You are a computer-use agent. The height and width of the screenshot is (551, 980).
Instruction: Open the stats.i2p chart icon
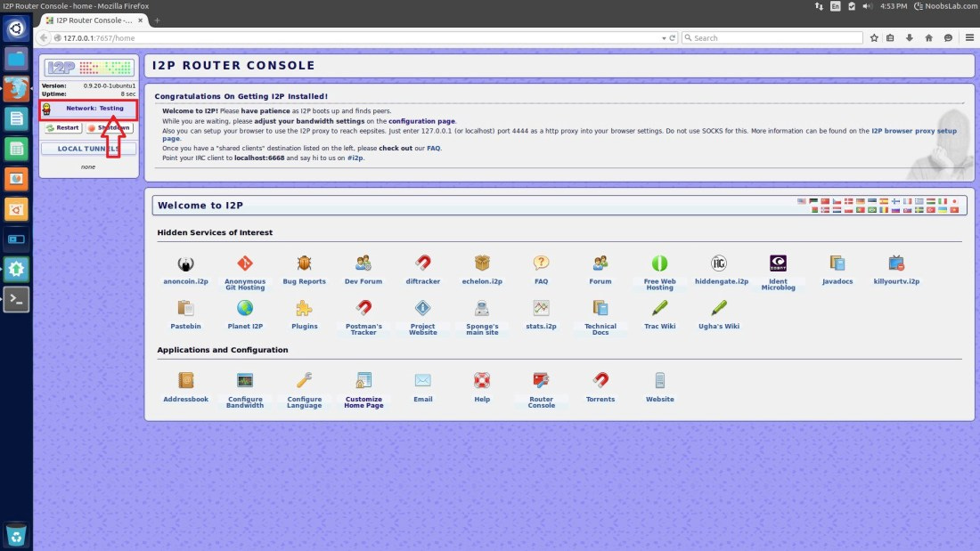[542, 309]
